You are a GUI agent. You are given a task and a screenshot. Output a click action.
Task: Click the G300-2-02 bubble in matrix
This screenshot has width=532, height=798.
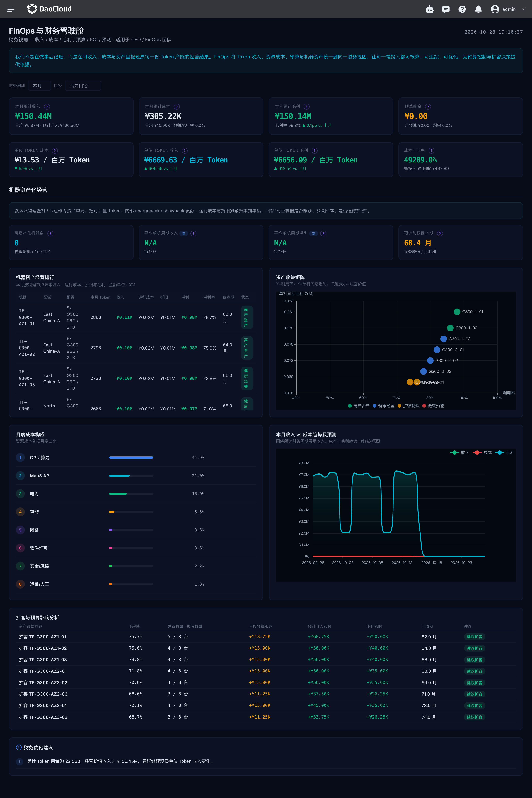click(430, 360)
